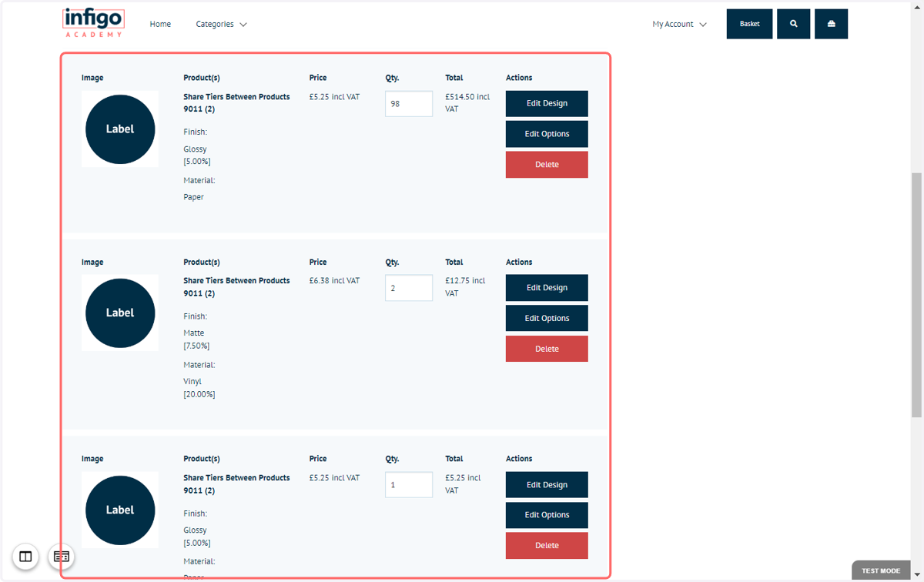The width and height of the screenshot is (924, 582).
Task: Open the basket bag icon button
Action: [x=832, y=24]
